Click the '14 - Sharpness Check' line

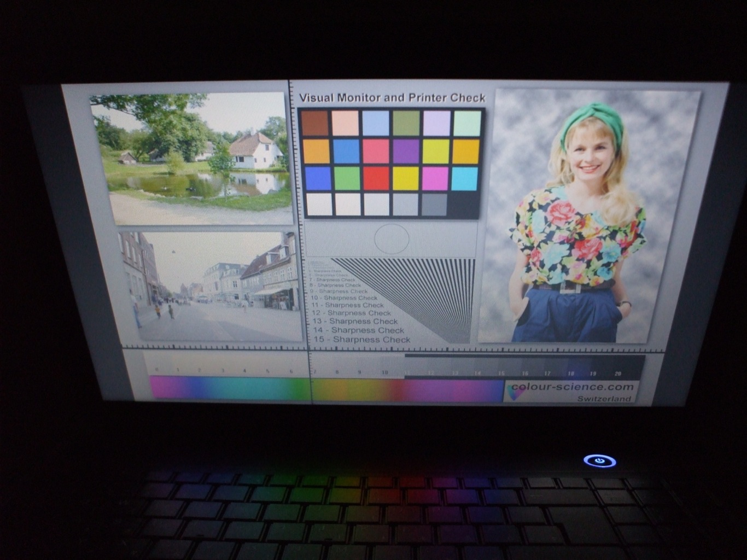point(359,330)
